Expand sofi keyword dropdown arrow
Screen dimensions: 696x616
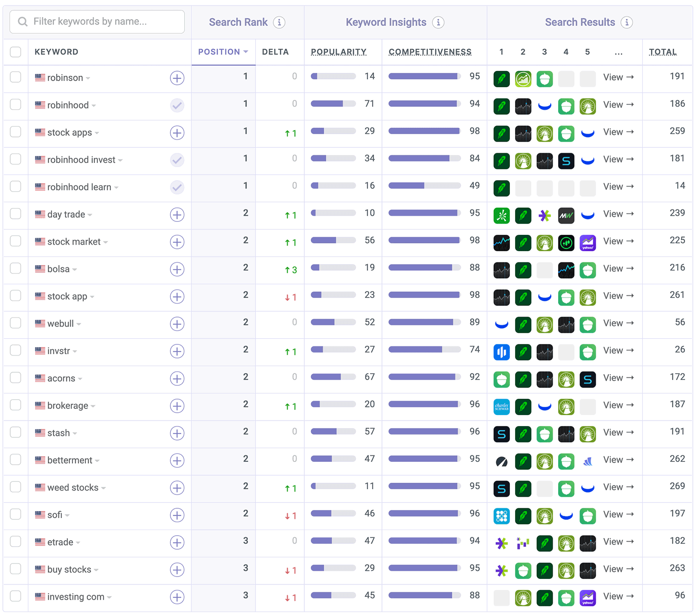[67, 516]
